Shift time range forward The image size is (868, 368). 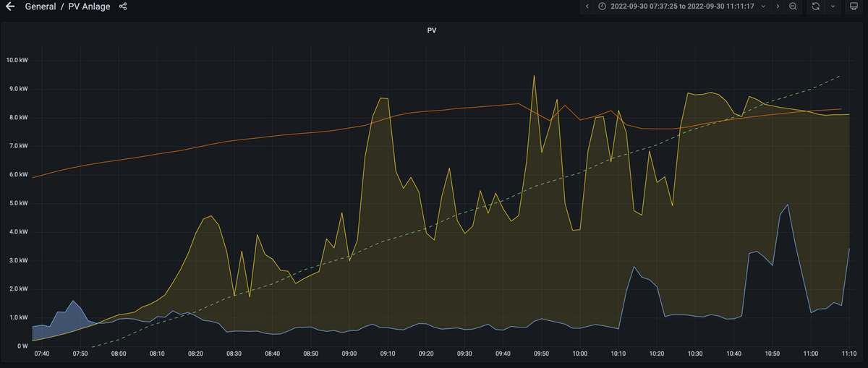click(x=778, y=7)
